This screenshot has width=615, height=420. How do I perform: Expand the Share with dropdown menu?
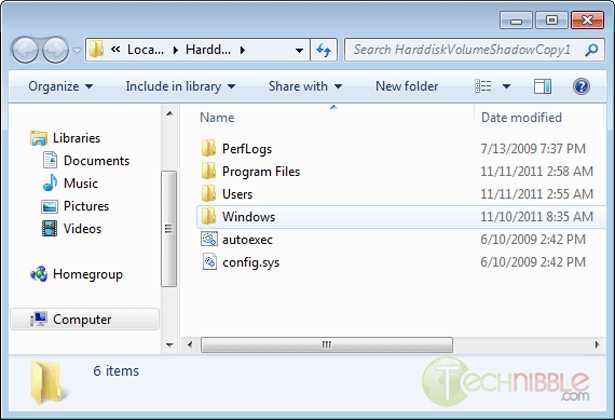click(x=305, y=86)
